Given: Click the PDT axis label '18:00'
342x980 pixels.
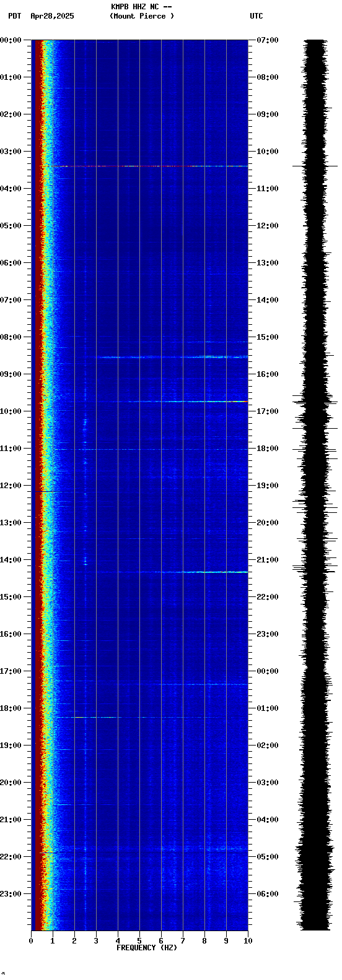Looking at the screenshot, I should click(11, 708).
